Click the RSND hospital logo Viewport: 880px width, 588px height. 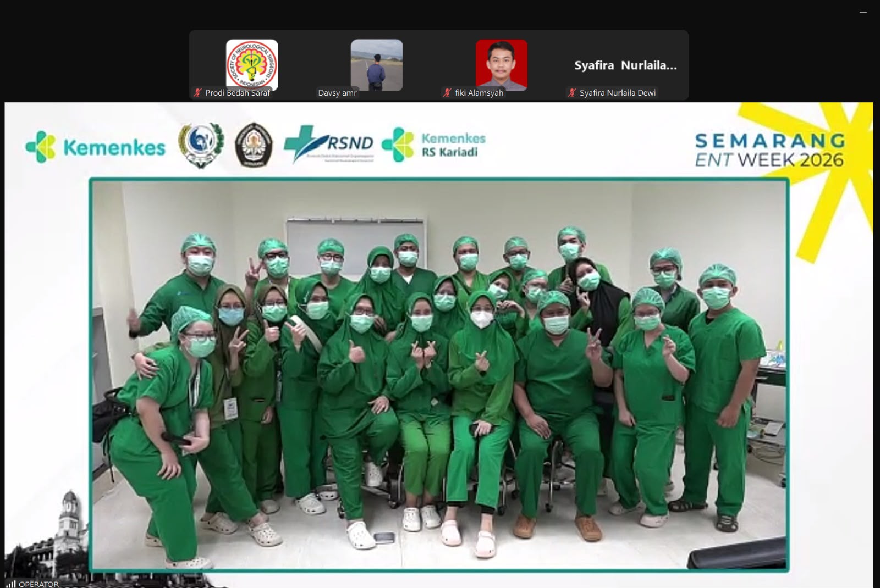(x=329, y=145)
